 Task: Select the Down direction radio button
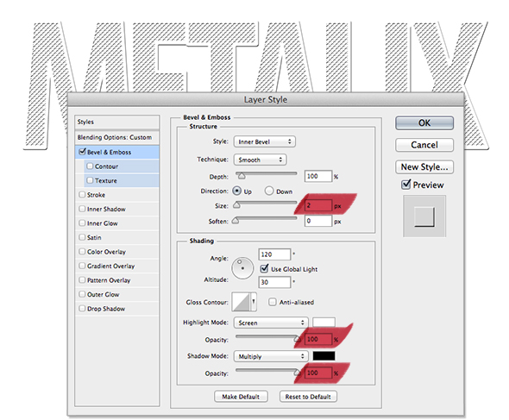269,191
